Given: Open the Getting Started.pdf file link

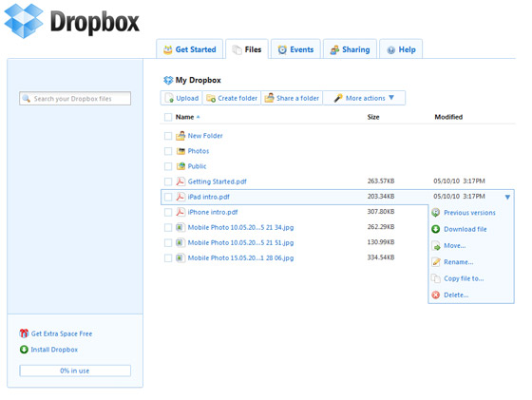Looking at the screenshot, I should point(218,181).
